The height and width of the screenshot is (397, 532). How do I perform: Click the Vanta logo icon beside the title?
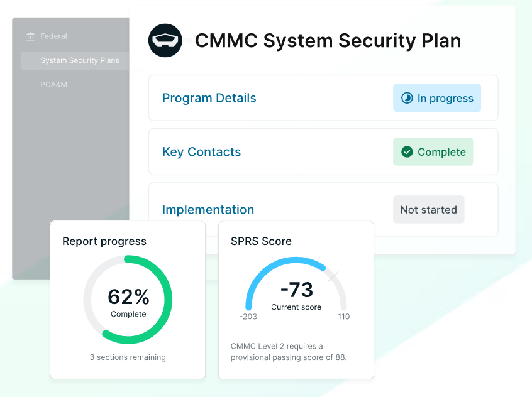(x=165, y=40)
